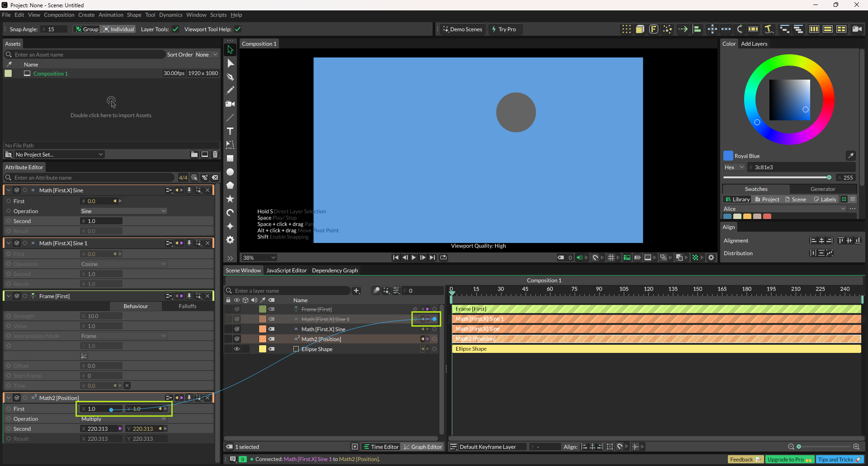The width and height of the screenshot is (868, 466).
Task: Click the Demo Scenes button
Action: (x=462, y=29)
